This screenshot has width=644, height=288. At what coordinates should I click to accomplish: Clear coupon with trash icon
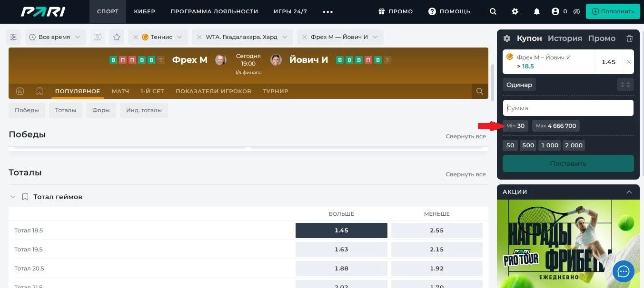(x=630, y=38)
